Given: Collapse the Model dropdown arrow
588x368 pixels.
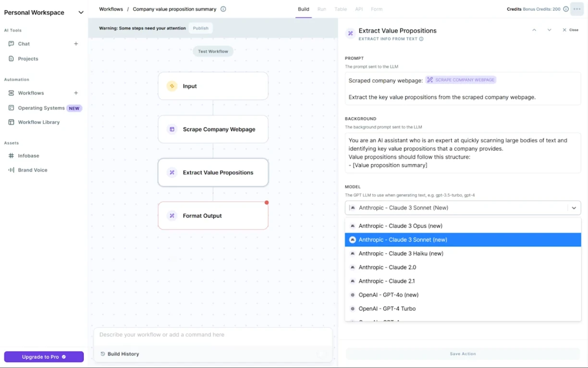Looking at the screenshot, I should click(x=574, y=208).
